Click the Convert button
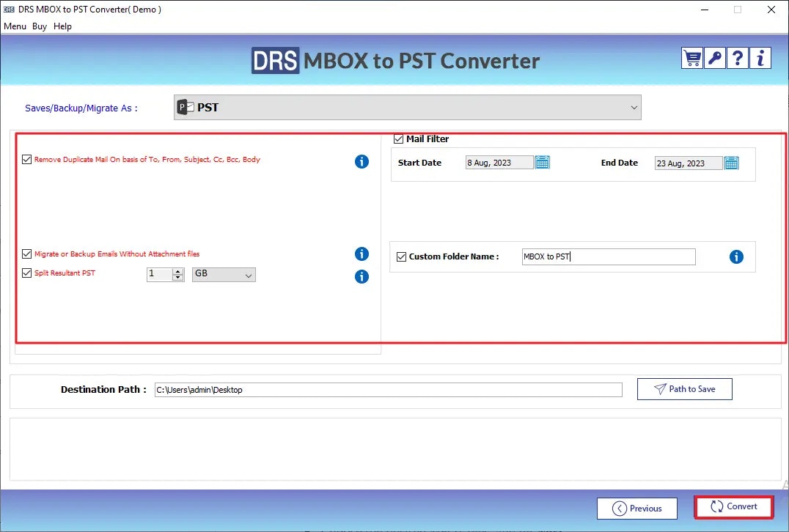The width and height of the screenshot is (789, 532). (x=734, y=507)
